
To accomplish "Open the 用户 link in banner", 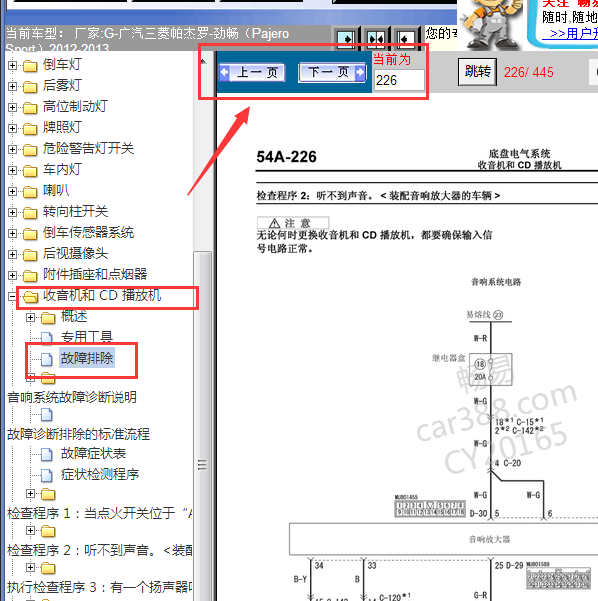I will click(582, 34).
